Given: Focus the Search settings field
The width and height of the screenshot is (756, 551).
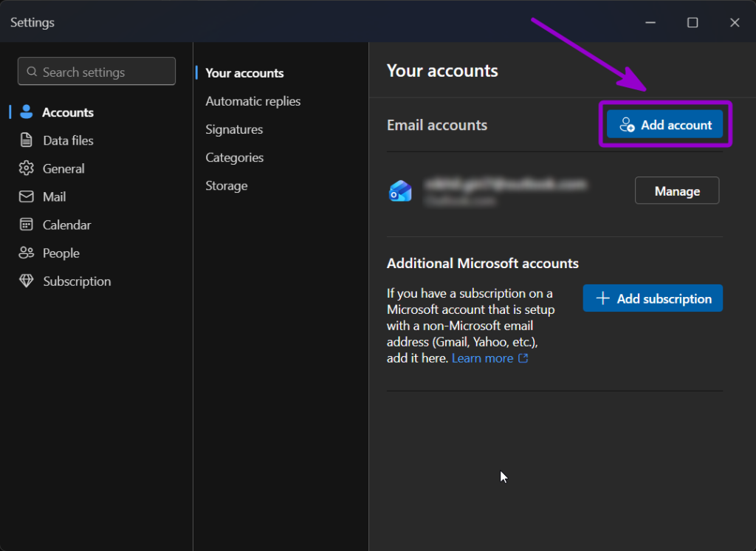Looking at the screenshot, I should tap(97, 72).
